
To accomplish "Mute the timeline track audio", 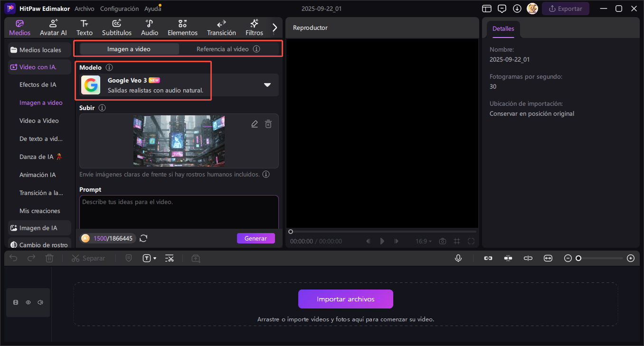I will 40,302.
